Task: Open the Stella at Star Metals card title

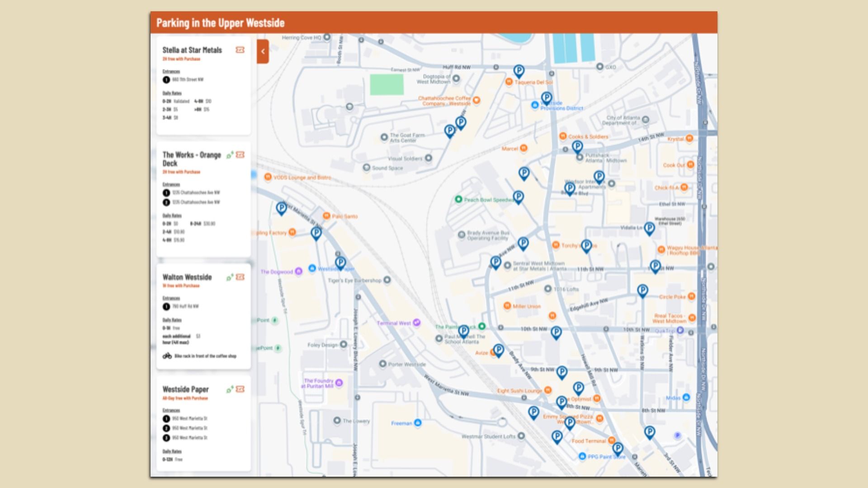Action: (x=192, y=50)
